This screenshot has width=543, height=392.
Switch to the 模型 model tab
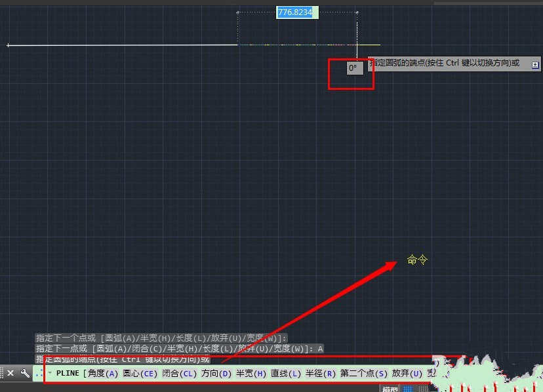tap(391, 389)
